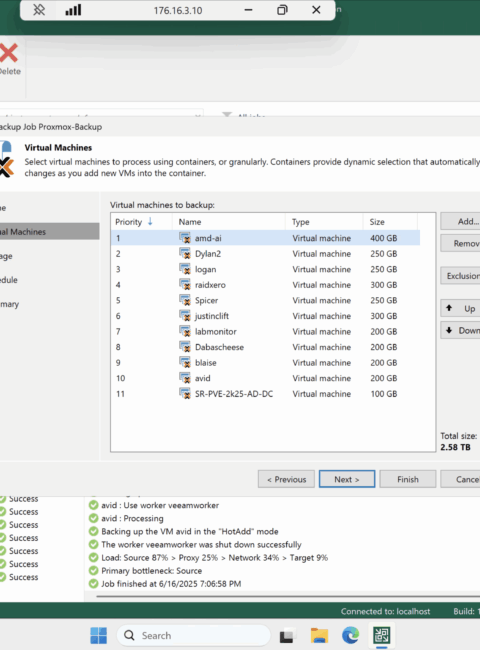480x650 pixels.
Task: Open Windows Start menu
Action: [99, 635]
